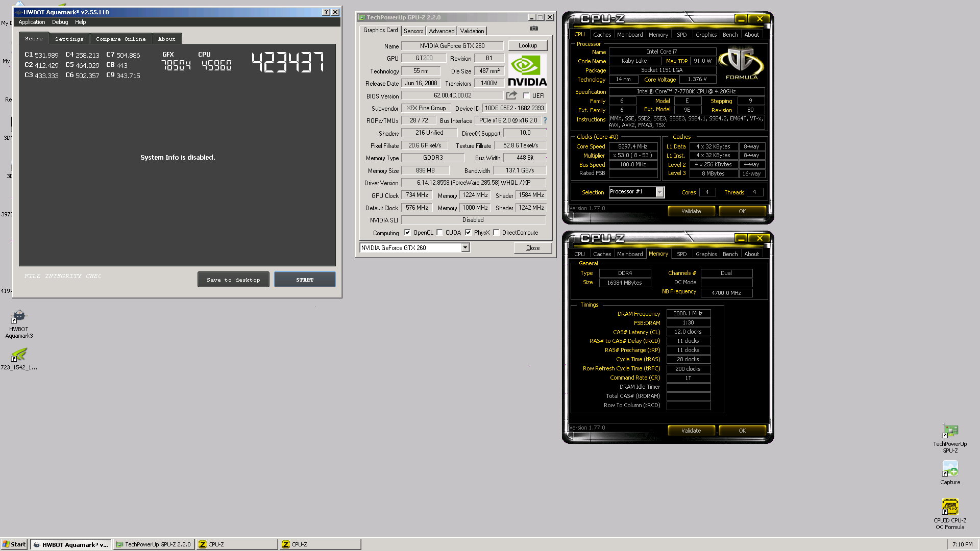Click Close button in GPU-Z
The height and width of the screenshot is (551, 980).
click(533, 248)
